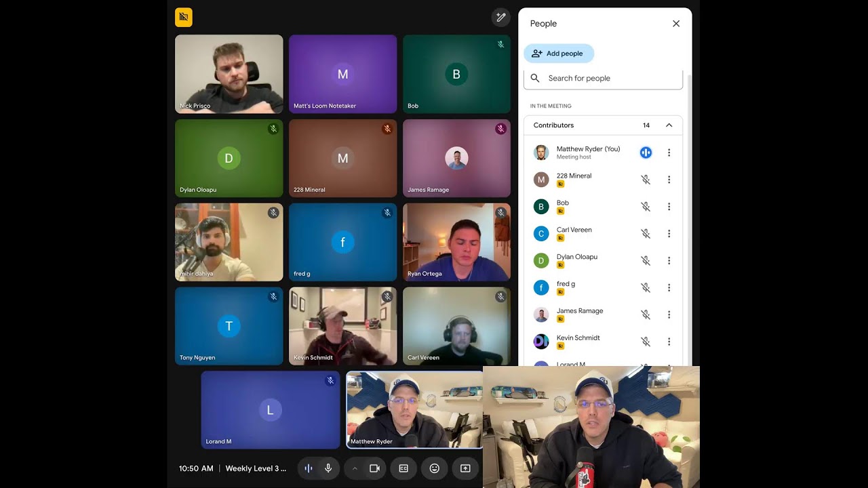Click the Contributors count 14

[x=646, y=125]
